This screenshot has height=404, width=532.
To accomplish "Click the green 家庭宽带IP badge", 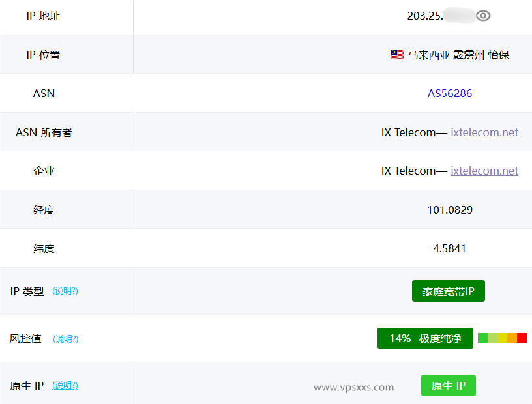I will tap(448, 291).
